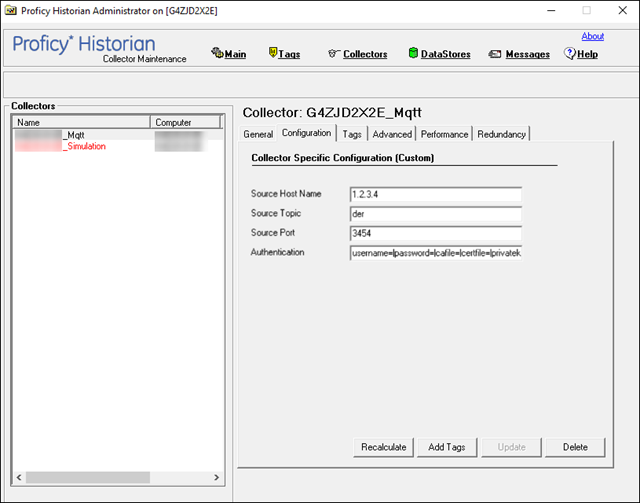Select the _Simulation collector row
This screenshot has width=640, height=503.
118,146
